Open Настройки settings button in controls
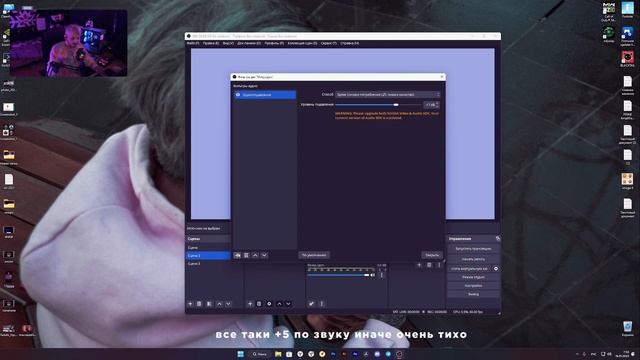This screenshot has width=640, height=360. click(473, 286)
